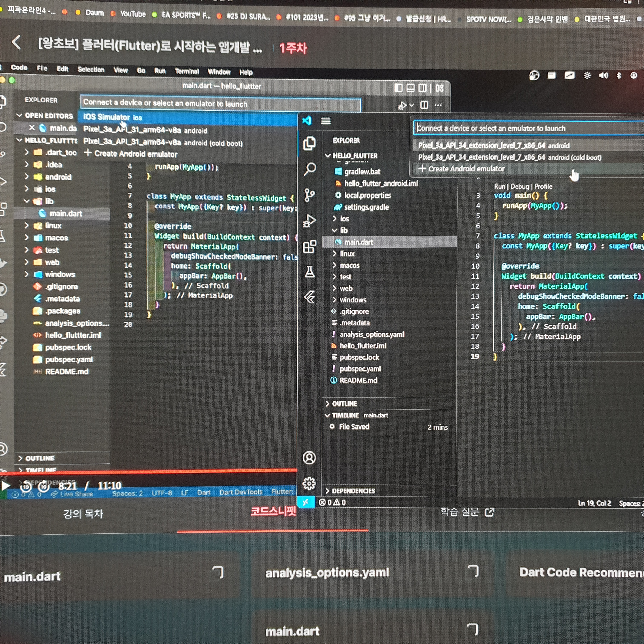Open the Selection menu in macOS menu bar
Screen dimensions: 644x644
[x=91, y=69]
